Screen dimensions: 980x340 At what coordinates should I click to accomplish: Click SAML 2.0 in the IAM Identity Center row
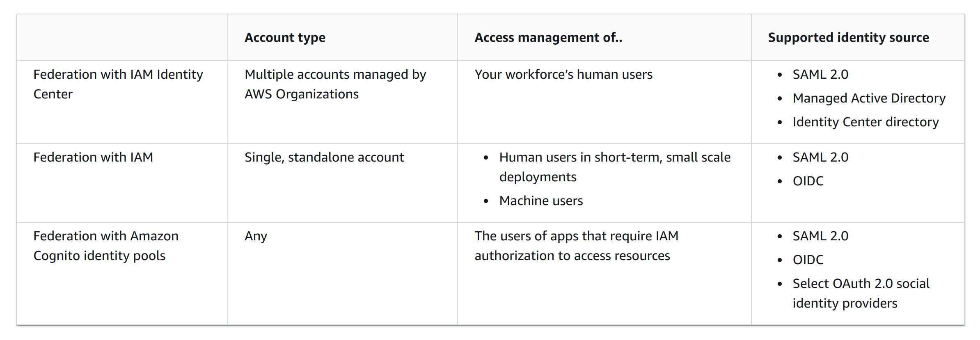(x=820, y=75)
